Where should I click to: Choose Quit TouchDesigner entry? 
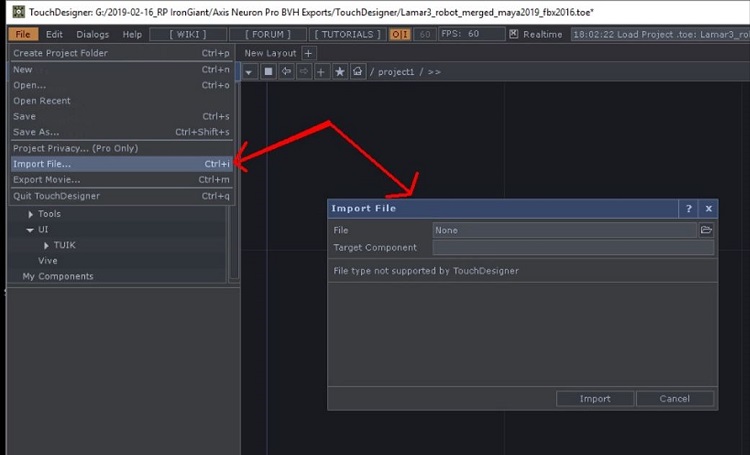121,196
